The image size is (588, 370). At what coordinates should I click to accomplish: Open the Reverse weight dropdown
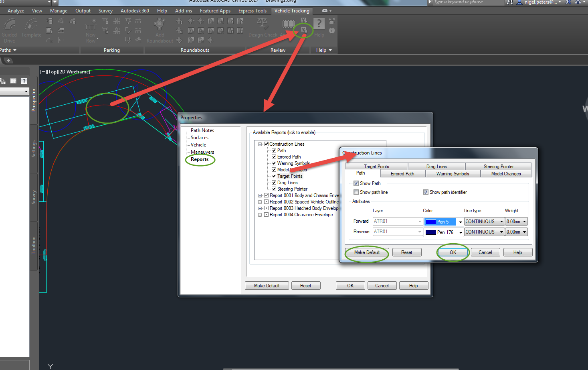[x=517, y=232]
